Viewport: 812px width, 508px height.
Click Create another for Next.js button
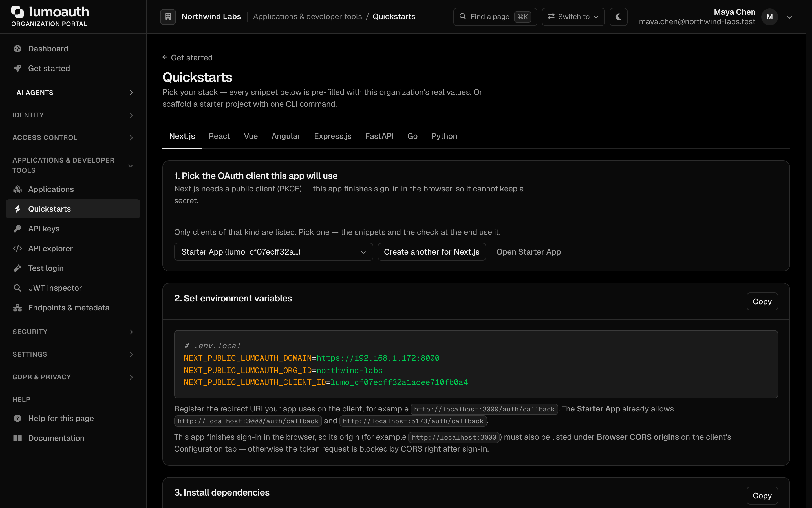431,252
